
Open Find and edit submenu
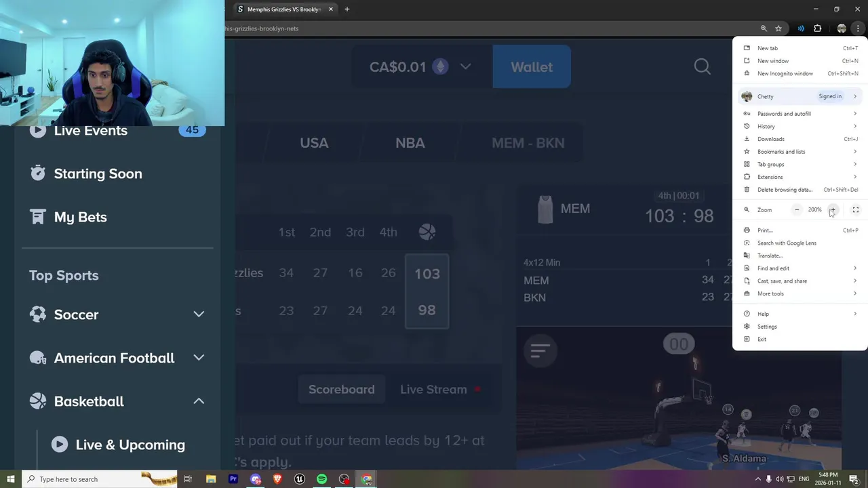pos(800,268)
